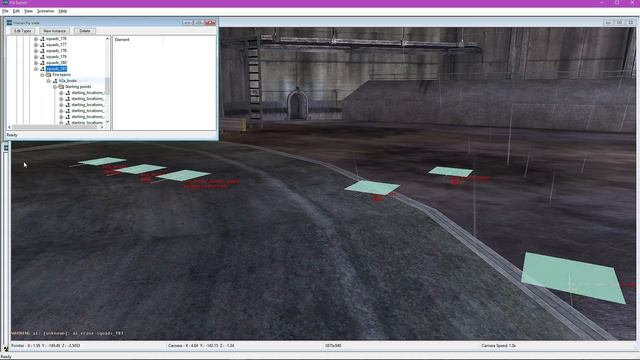Collapse the Fire teams folder
Image resolution: width=640 pixels, height=360 pixels.
pyautogui.click(x=42, y=75)
